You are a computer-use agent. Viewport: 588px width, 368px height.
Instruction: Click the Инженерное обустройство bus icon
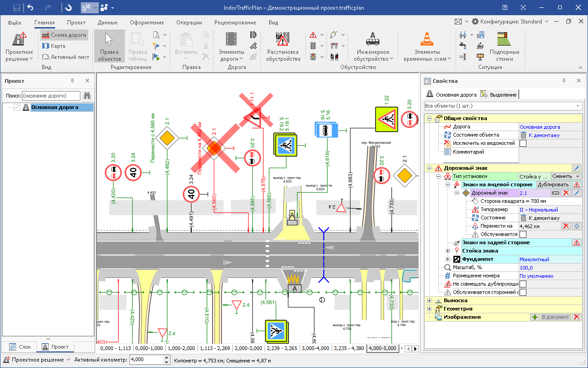tap(372, 40)
